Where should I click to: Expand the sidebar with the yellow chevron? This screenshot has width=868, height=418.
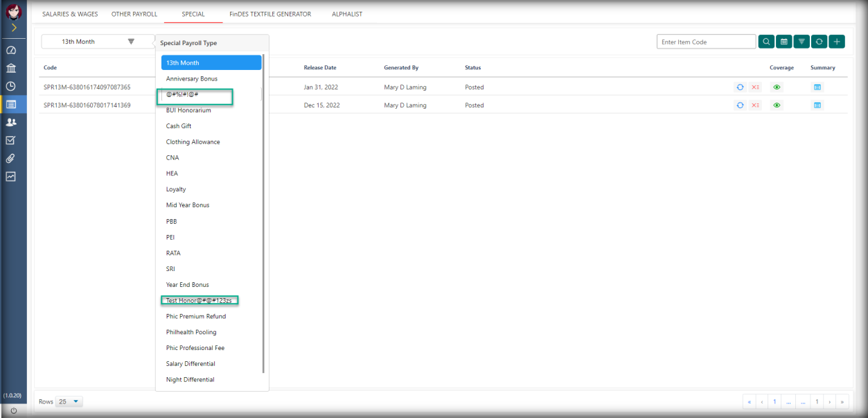pyautogui.click(x=14, y=28)
